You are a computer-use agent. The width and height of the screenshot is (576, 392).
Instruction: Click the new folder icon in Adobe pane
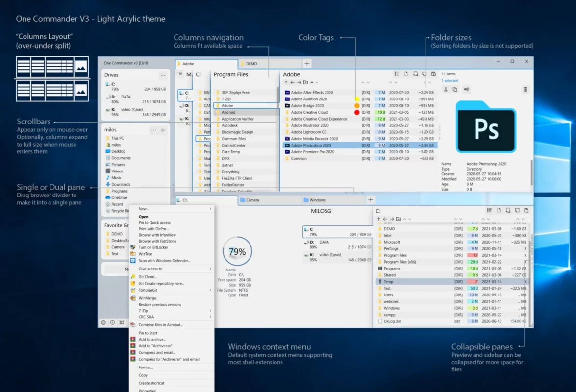click(305, 83)
